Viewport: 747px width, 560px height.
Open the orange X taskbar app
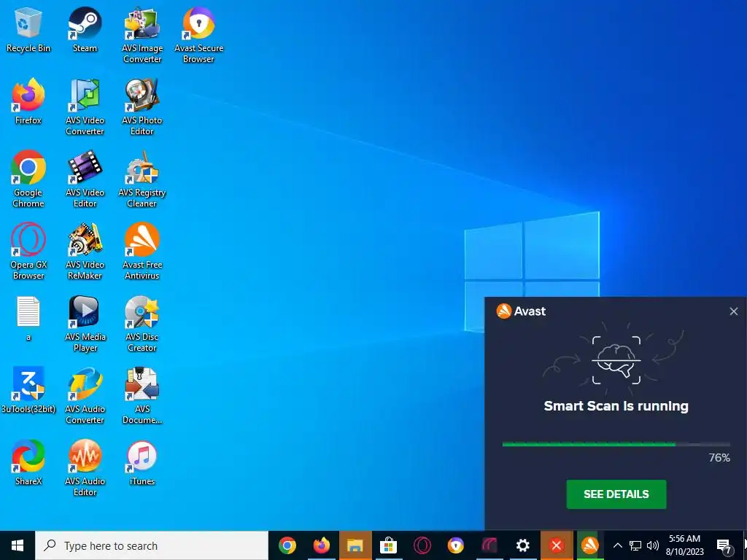(x=557, y=545)
